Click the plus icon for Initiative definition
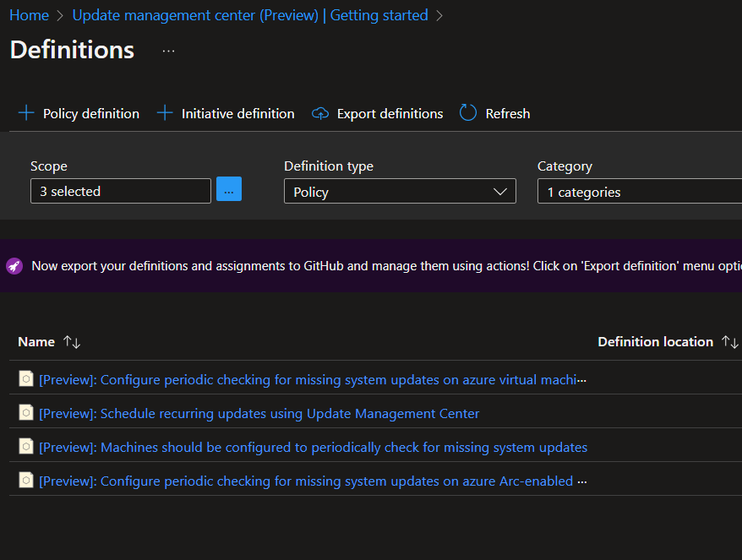Viewport: 742px width, 560px height. (165, 113)
